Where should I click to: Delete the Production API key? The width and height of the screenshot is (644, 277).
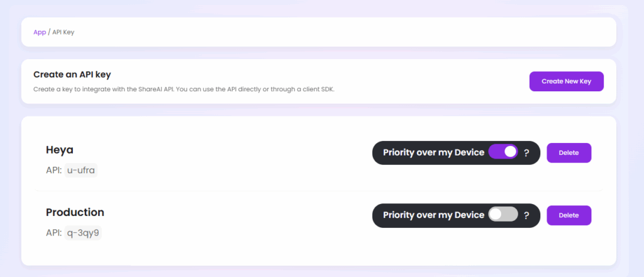click(x=569, y=215)
